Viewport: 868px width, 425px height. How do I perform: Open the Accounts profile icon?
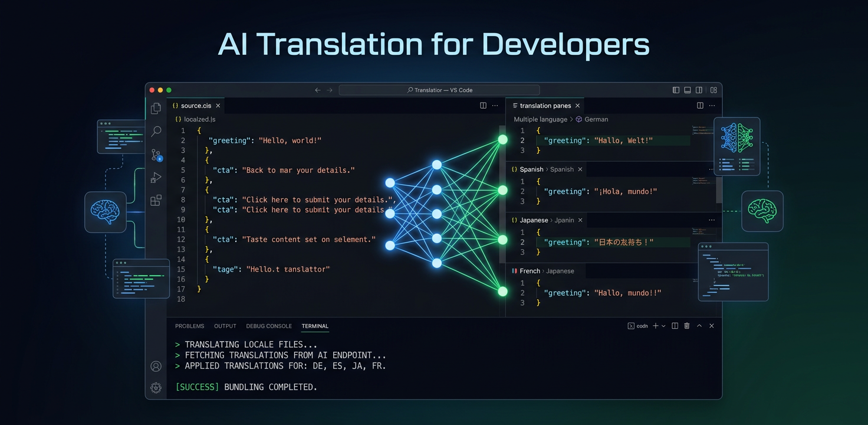tap(156, 367)
